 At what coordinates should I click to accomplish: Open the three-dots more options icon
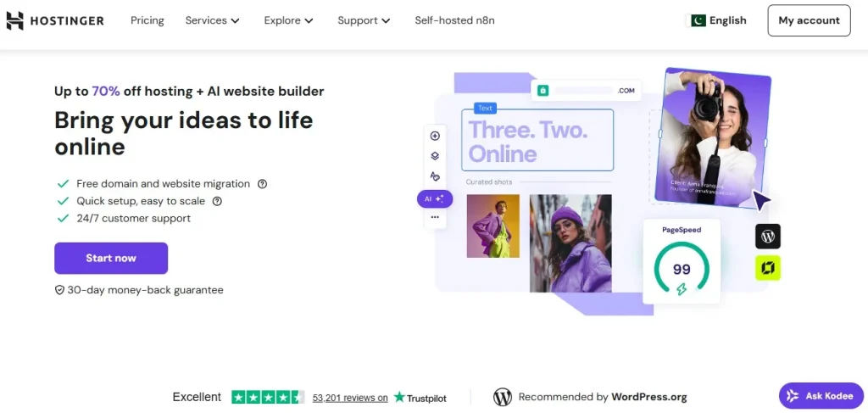[435, 217]
